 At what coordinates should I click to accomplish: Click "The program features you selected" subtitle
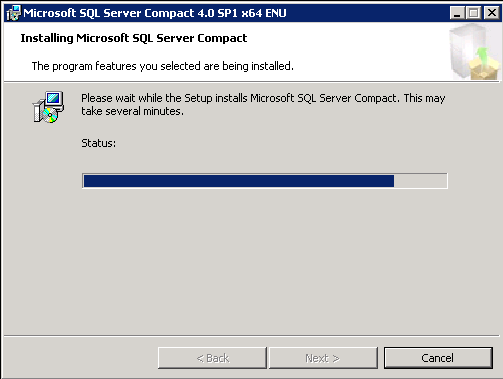[163, 66]
